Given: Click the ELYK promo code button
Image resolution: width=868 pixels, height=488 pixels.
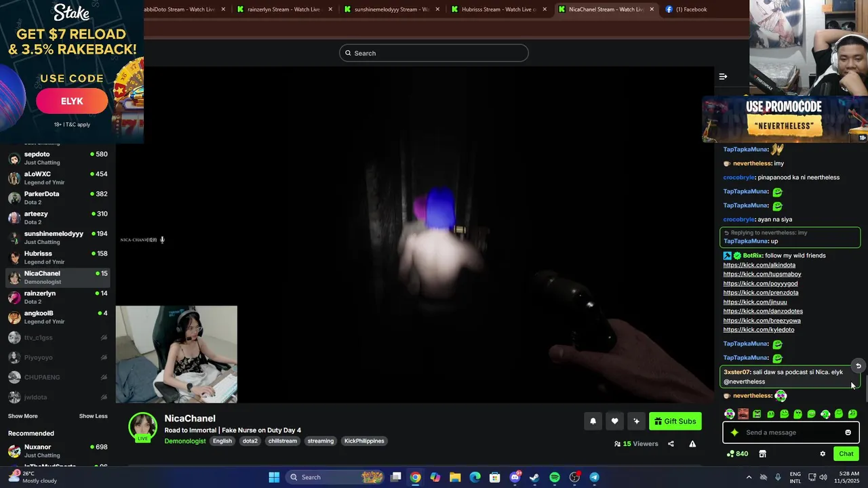Looking at the screenshot, I should coord(72,101).
